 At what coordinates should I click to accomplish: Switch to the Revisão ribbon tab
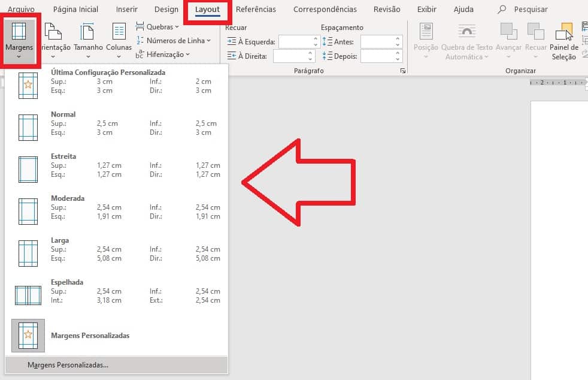pos(386,9)
